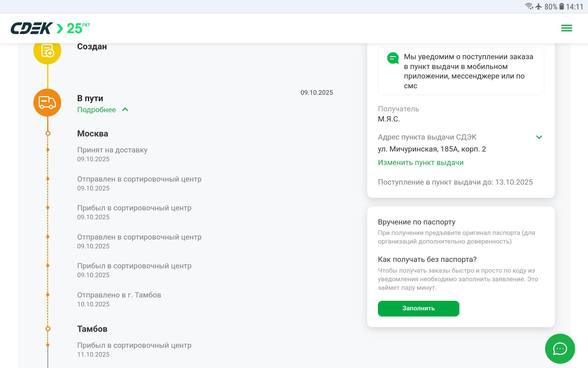Click chevron up next to 'Подробнее'
Viewport: 588px width, 368px height.
(x=125, y=109)
